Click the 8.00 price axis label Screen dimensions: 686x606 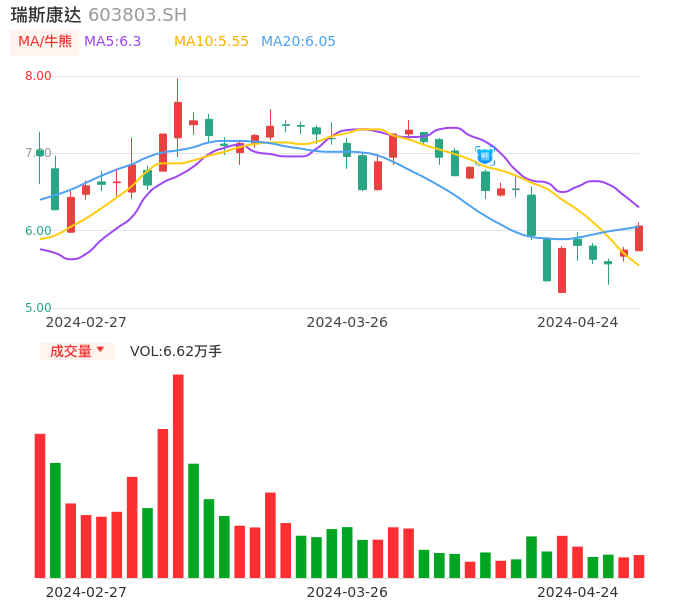[38, 76]
